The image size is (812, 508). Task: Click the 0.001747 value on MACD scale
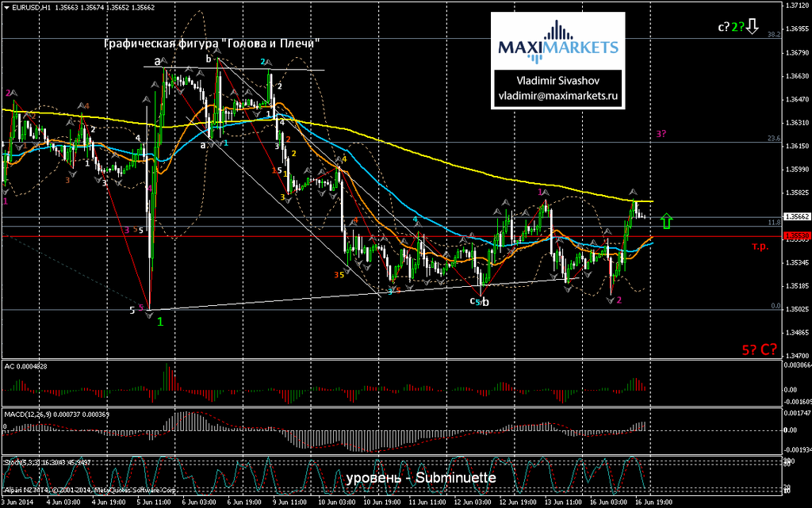point(798,414)
